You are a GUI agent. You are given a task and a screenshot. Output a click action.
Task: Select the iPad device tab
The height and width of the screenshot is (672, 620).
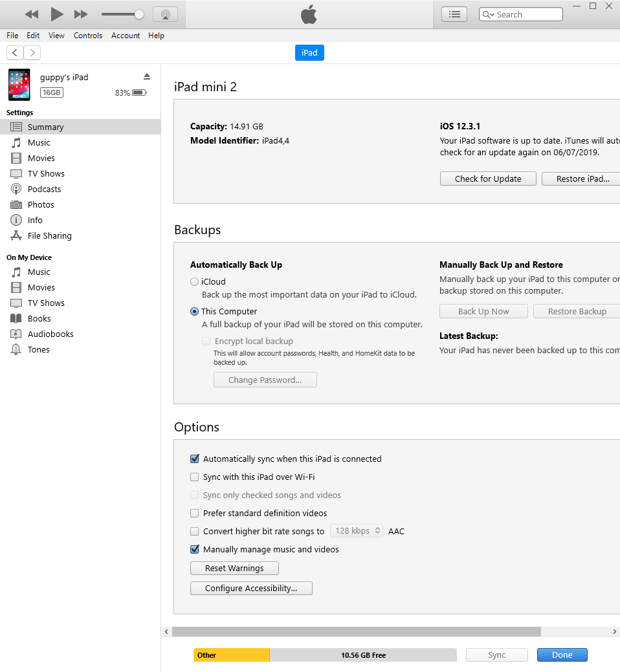[x=309, y=53]
